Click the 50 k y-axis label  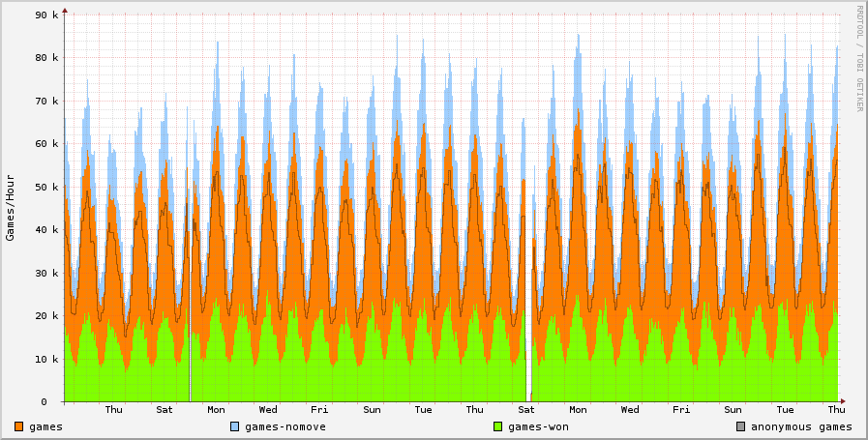coord(45,187)
